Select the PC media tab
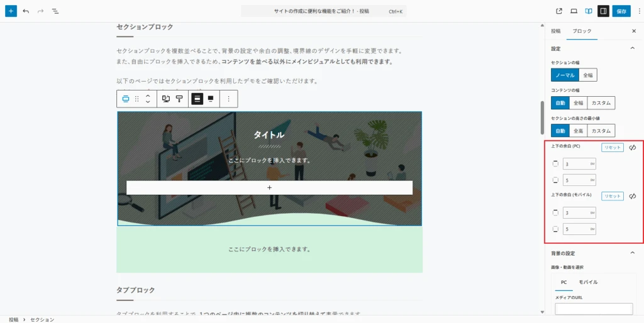The height and width of the screenshot is (323, 644). (x=564, y=282)
